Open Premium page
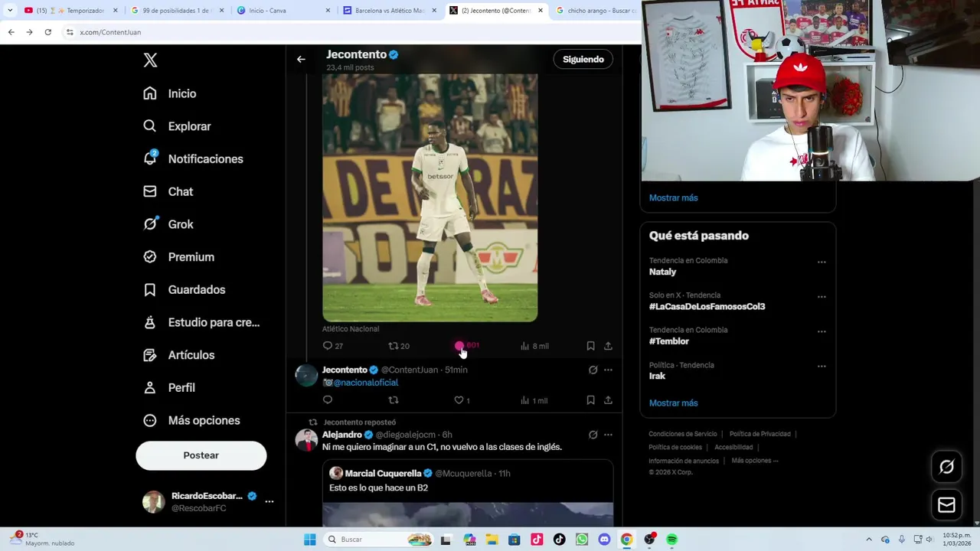The image size is (980, 551). (x=178, y=257)
